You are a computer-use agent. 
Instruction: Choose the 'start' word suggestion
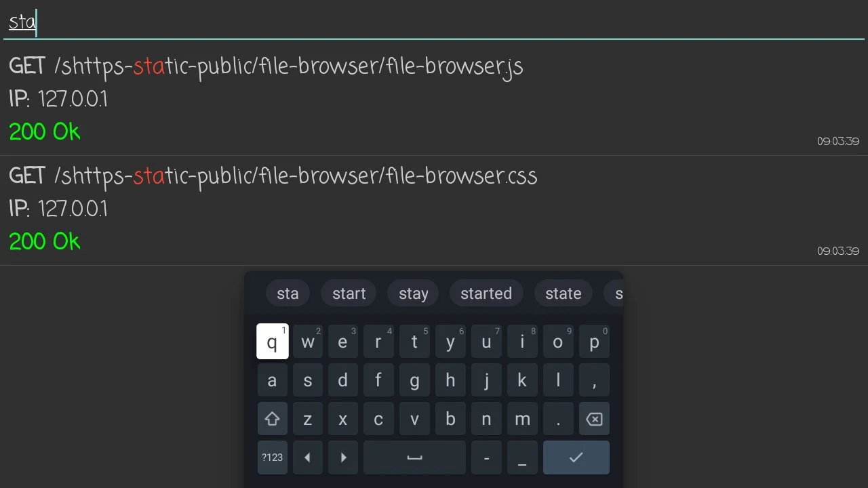tap(349, 293)
